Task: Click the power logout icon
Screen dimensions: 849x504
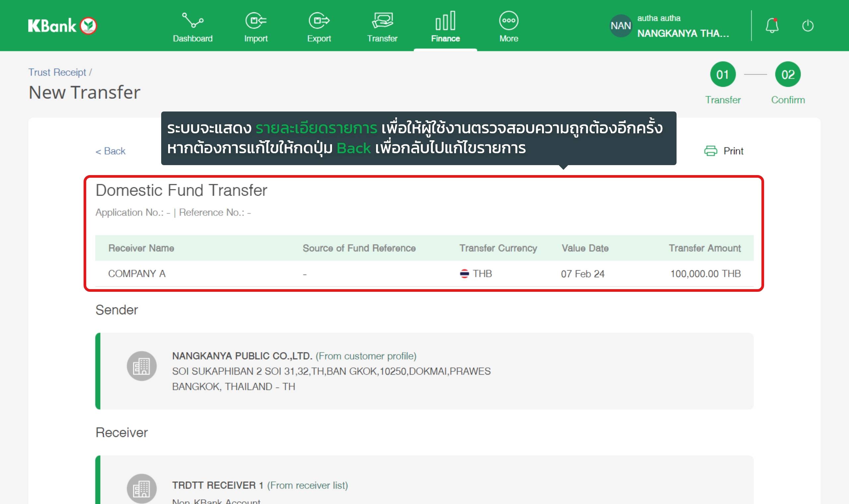Action: [808, 26]
